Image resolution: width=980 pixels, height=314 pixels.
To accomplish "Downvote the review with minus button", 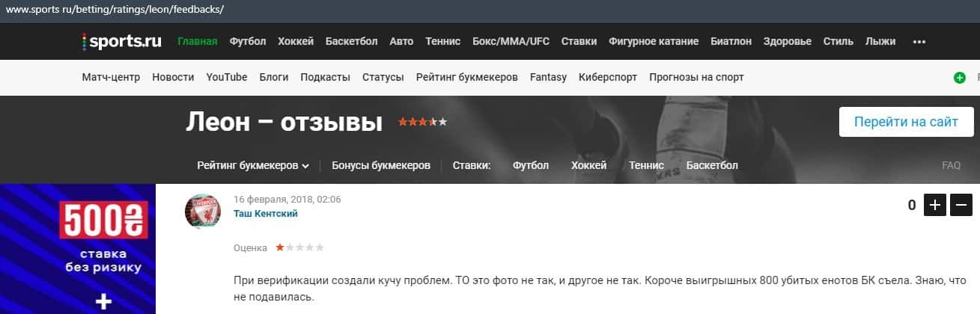I will pos(961,205).
